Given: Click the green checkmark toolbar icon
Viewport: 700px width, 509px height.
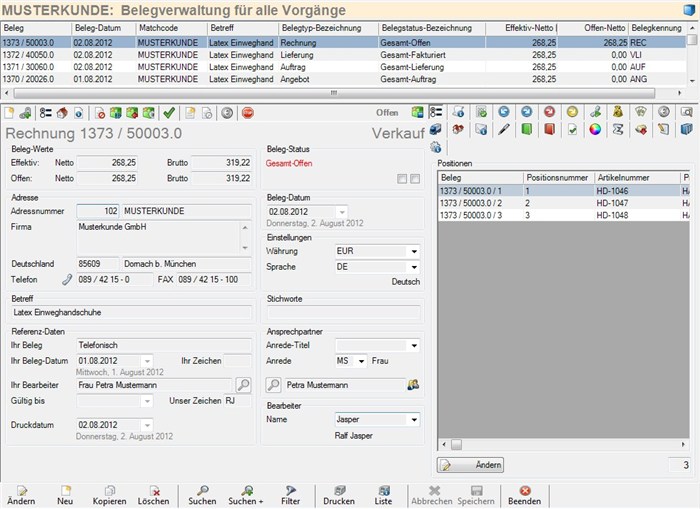Looking at the screenshot, I should coord(169,113).
